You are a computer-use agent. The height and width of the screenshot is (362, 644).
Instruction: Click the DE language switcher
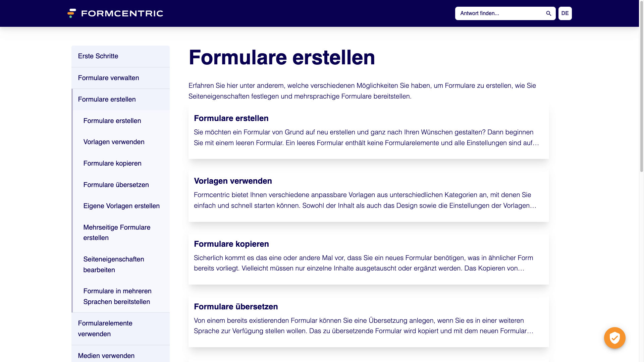[x=565, y=13]
